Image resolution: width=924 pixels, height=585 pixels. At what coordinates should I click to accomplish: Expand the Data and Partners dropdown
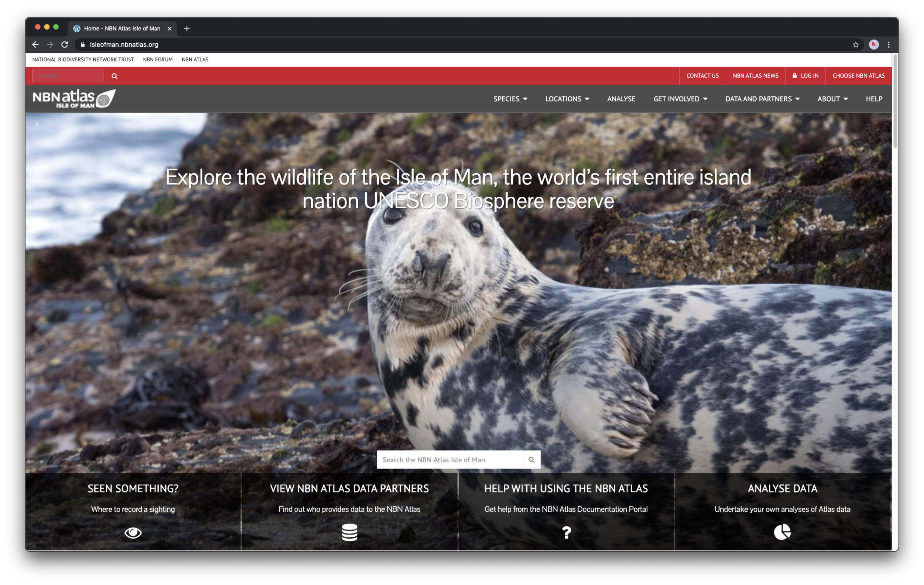[x=762, y=99]
